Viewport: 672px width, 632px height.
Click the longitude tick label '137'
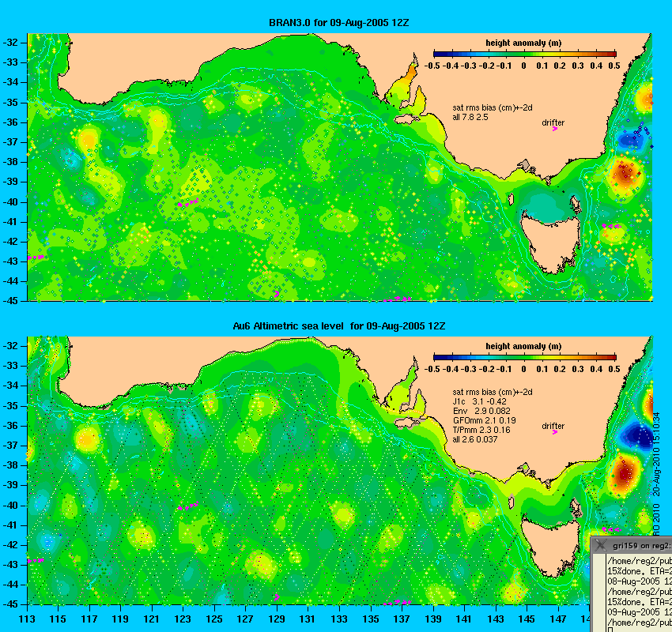pyautogui.click(x=402, y=619)
